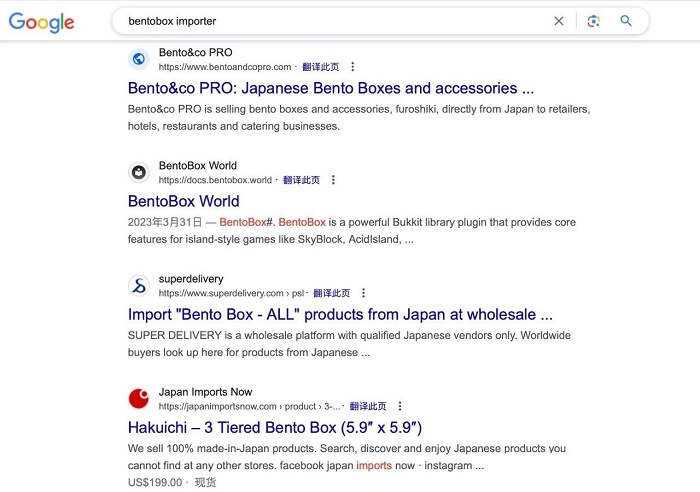Click the 'Bento&co PRO' site name

click(196, 53)
